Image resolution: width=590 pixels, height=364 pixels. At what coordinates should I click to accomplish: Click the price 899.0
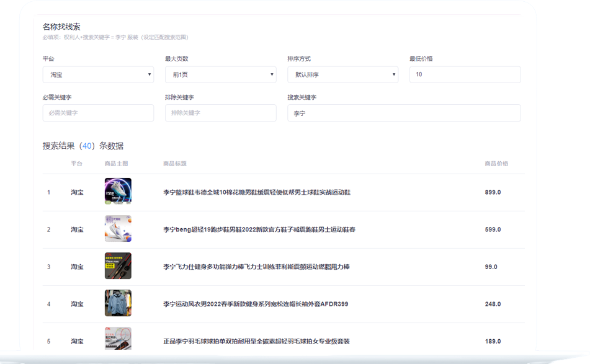point(493,192)
